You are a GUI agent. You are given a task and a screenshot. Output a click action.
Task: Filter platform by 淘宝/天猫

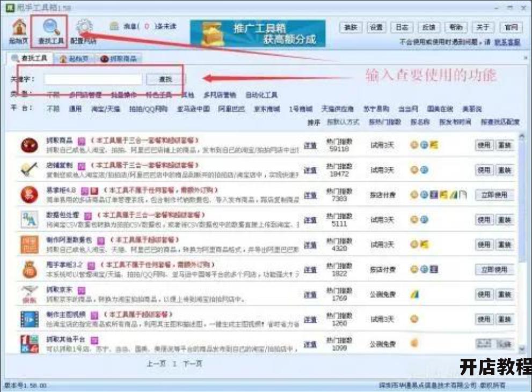pos(106,109)
